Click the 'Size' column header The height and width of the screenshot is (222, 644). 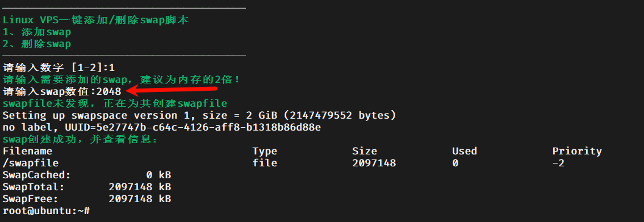click(x=364, y=151)
